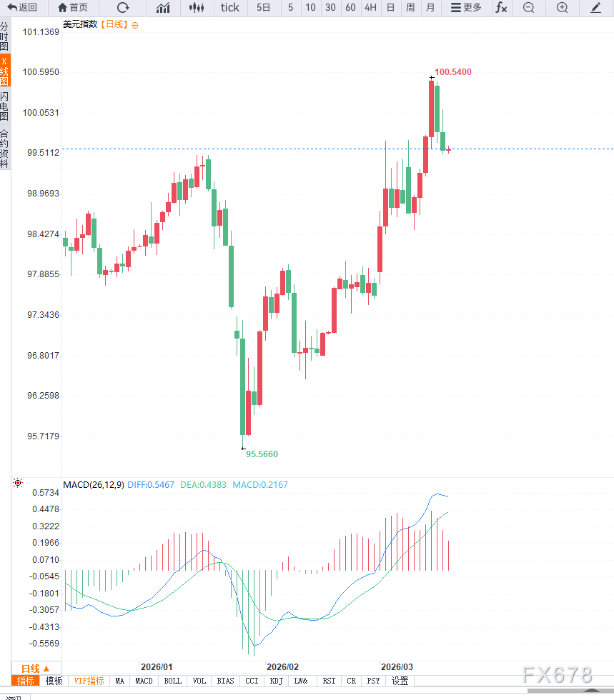Expand the 更多 more menu

click(x=466, y=8)
